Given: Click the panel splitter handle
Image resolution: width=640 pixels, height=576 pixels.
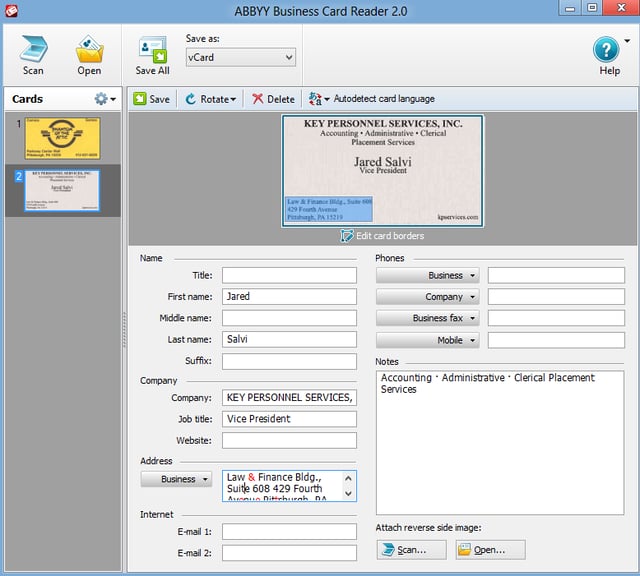Looking at the screenshot, I should [x=124, y=330].
